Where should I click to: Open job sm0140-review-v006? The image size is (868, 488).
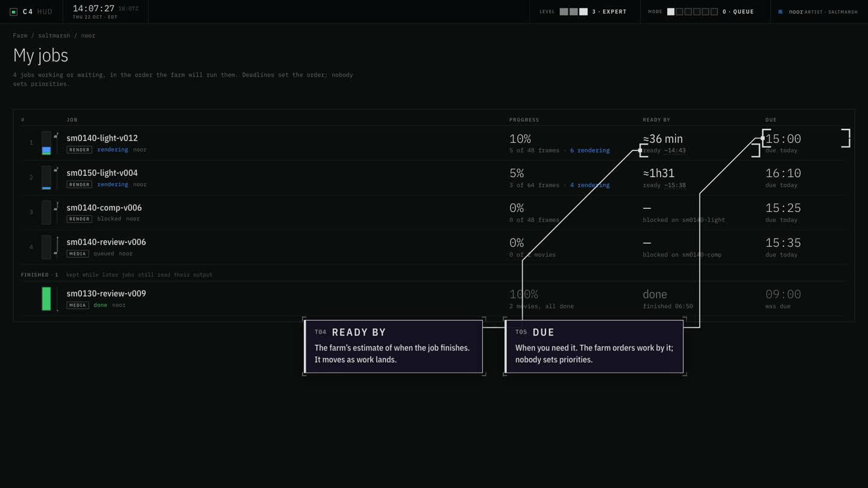(106, 242)
